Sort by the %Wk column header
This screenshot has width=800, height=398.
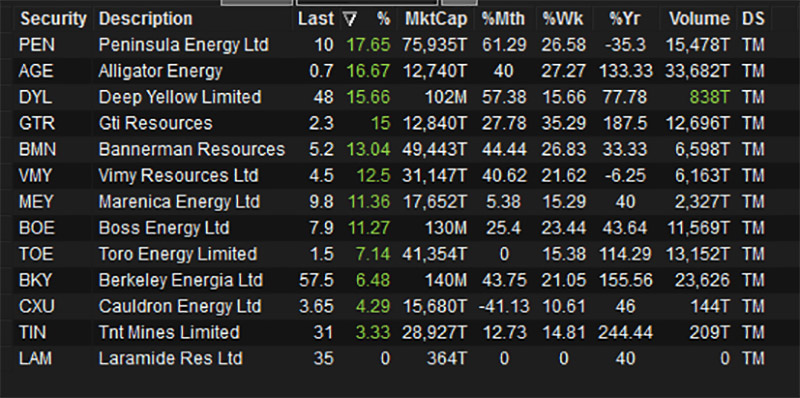(562, 19)
